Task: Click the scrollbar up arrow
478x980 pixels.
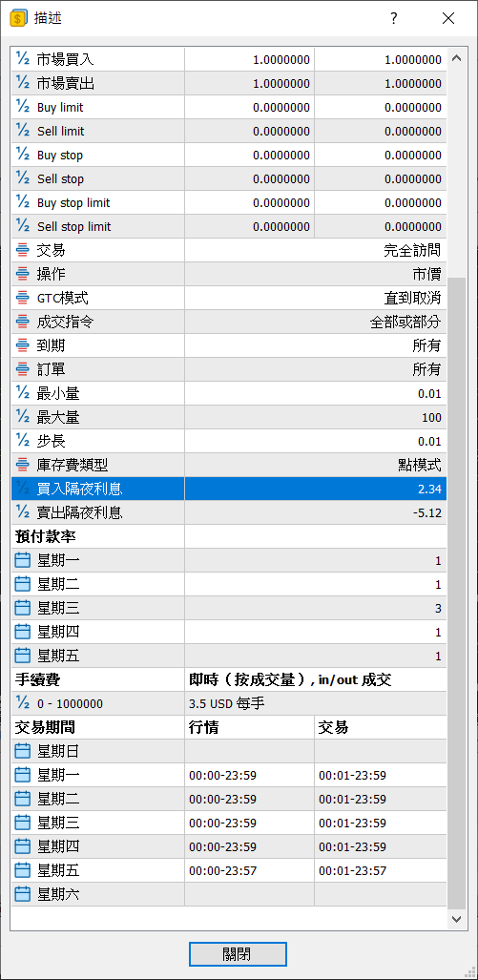Action: [x=456, y=59]
